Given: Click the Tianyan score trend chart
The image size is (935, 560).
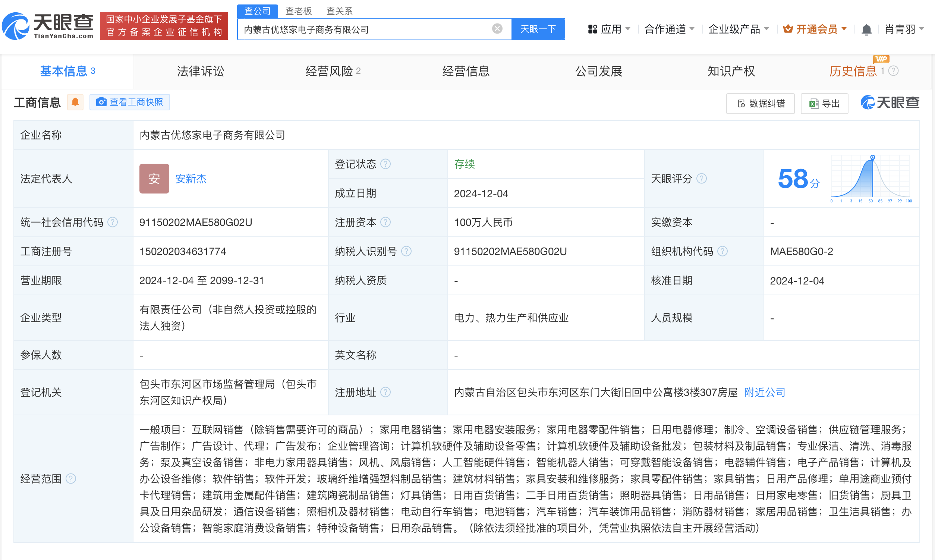Looking at the screenshot, I should [x=871, y=177].
